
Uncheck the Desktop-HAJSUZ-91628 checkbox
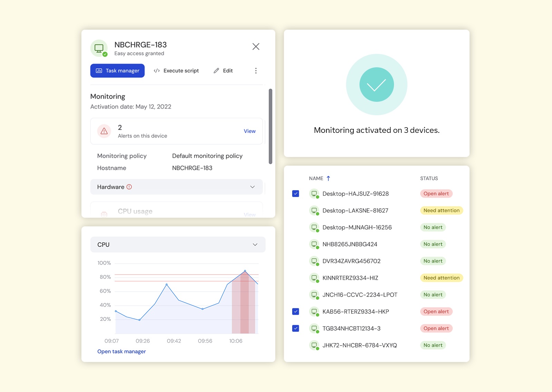tap(296, 194)
